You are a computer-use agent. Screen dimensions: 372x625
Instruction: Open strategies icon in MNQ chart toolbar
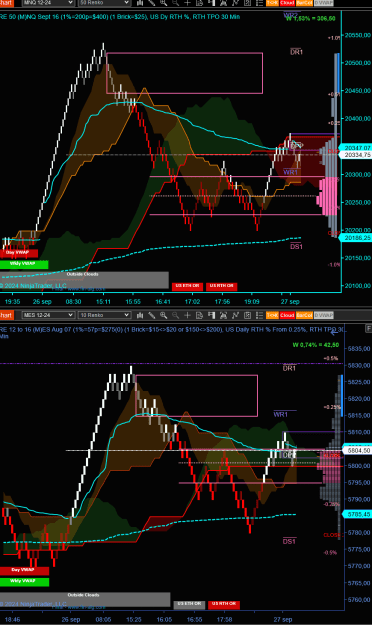(223, 3)
